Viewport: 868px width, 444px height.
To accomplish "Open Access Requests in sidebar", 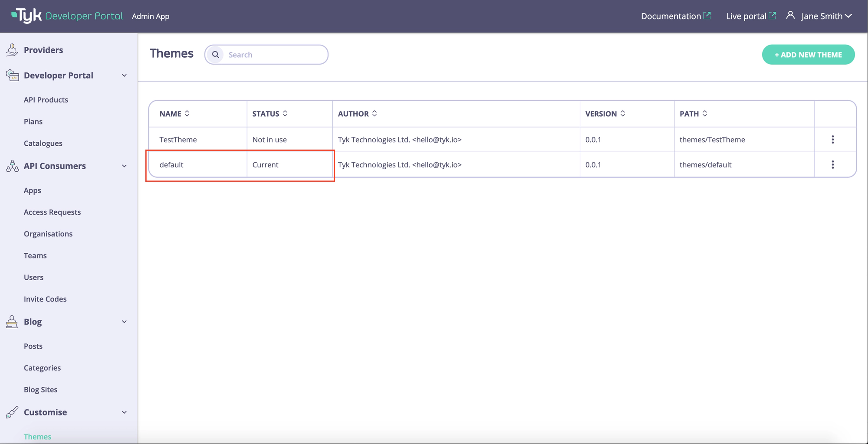I will point(52,212).
